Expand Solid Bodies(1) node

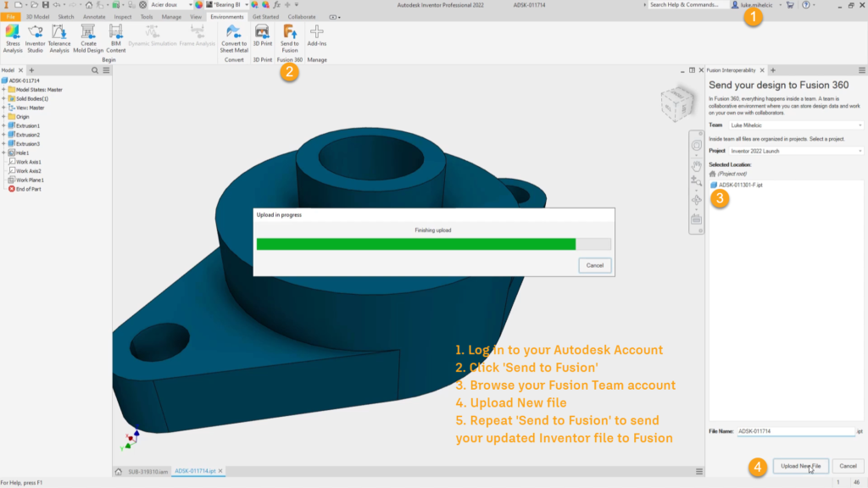click(4, 98)
